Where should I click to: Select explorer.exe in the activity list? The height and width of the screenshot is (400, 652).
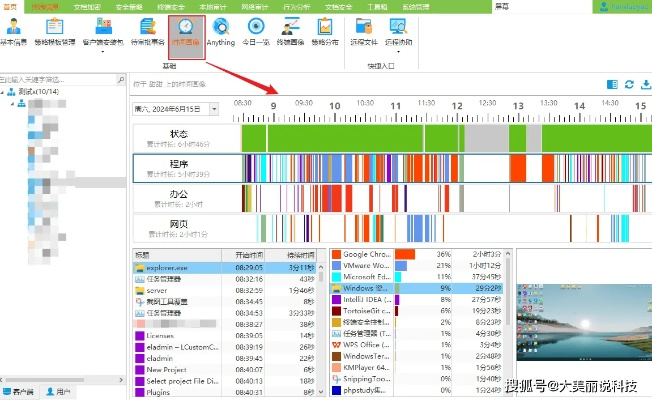pyautogui.click(x=166, y=268)
